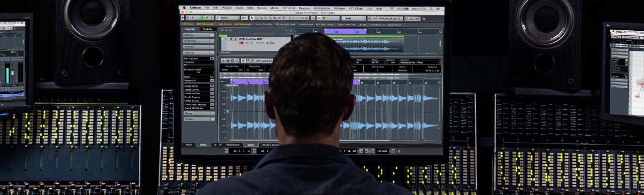Open the File menu

coord(207,8)
